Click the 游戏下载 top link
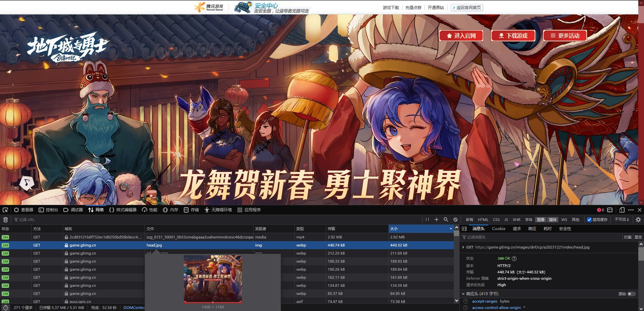Screen dimensions: 644x311 (391, 7)
